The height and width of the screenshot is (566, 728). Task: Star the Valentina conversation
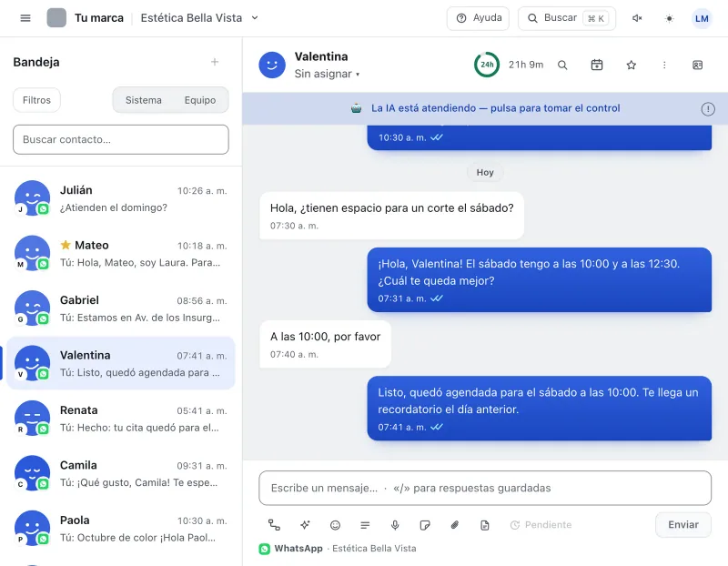(631, 65)
